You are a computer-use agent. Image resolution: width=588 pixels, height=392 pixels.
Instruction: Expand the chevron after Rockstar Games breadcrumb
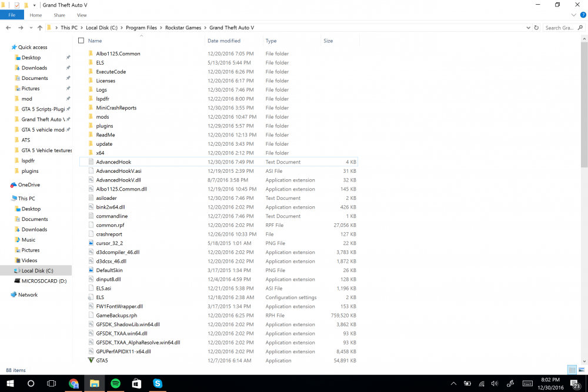tap(205, 28)
